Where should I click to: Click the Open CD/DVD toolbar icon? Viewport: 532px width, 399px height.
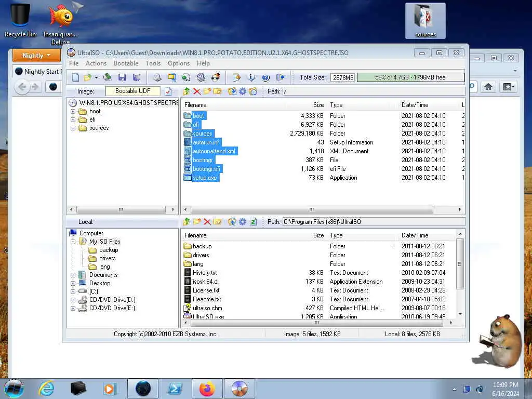coord(108,77)
